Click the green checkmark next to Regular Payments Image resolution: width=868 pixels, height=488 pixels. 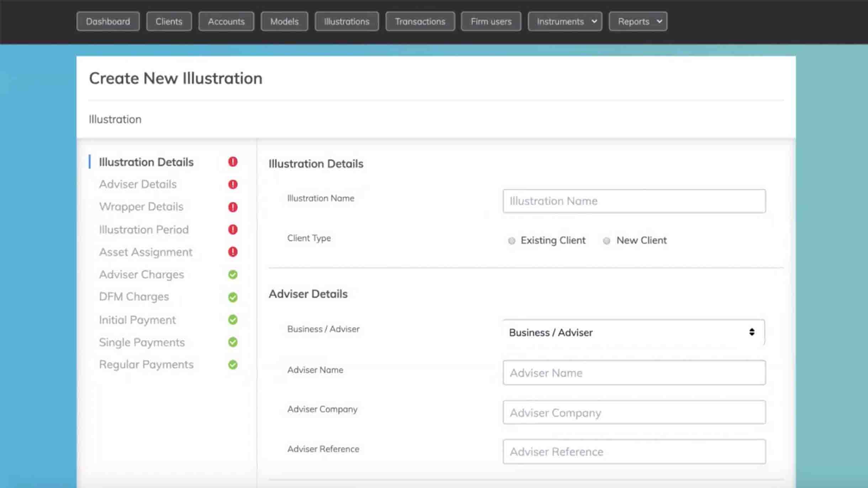[233, 364]
